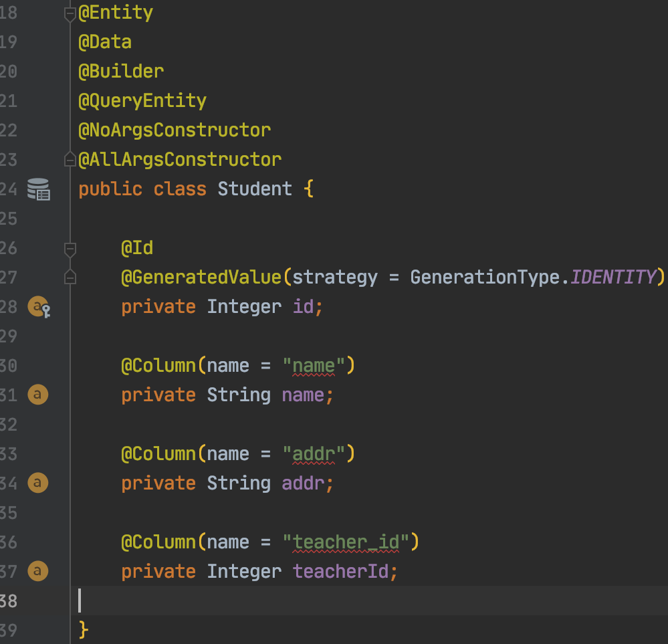Click the attribute gutter icon beside the addr field
Viewport: 668px width, 644px height.
coord(37,483)
